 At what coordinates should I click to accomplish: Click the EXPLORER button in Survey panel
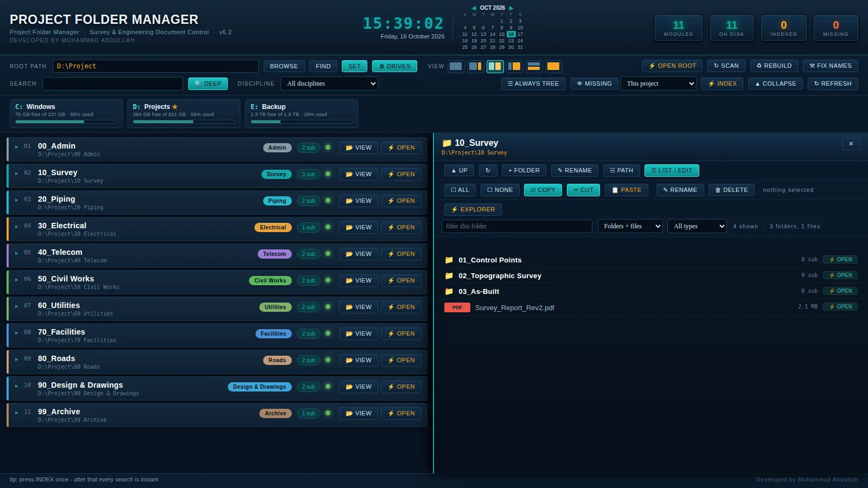point(473,209)
